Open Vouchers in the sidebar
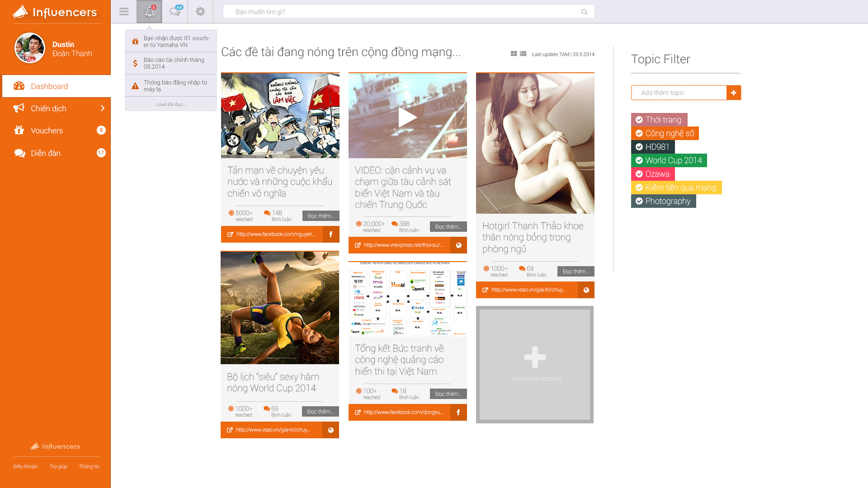The height and width of the screenshot is (488, 868). 56,131
